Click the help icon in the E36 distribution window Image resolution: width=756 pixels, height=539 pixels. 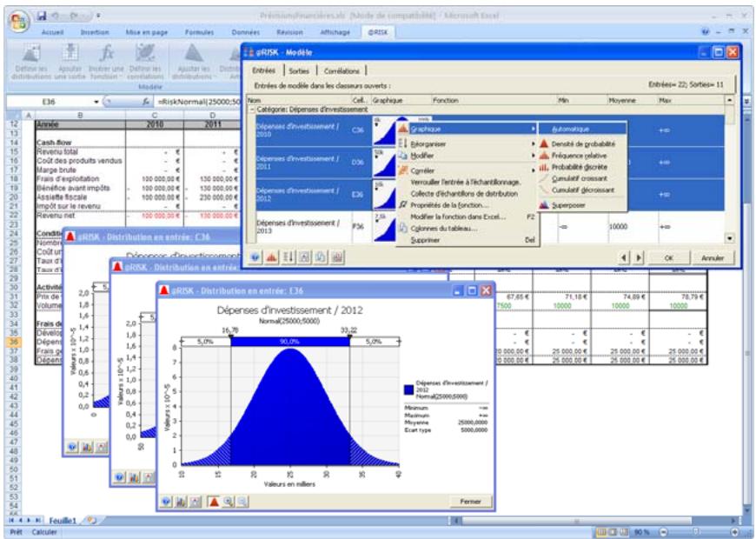tap(166, 502)
